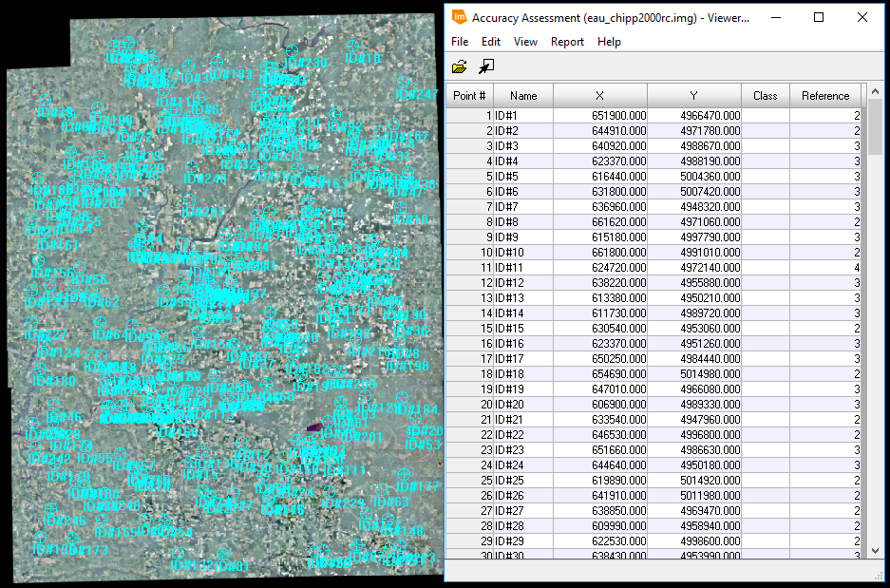Click point marker ID#62 on the map
This screenshot has height=588, width=890.
tap(91, 291)
